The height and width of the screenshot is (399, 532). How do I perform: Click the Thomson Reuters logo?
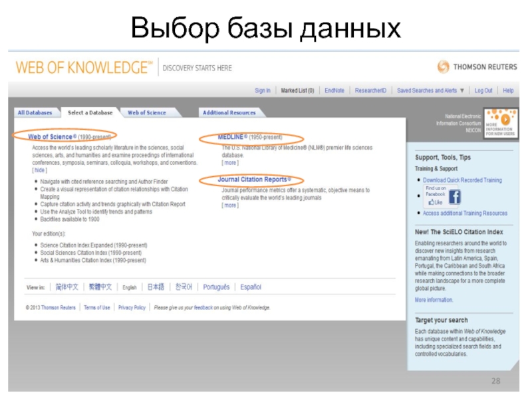click(x=477, y=67)
